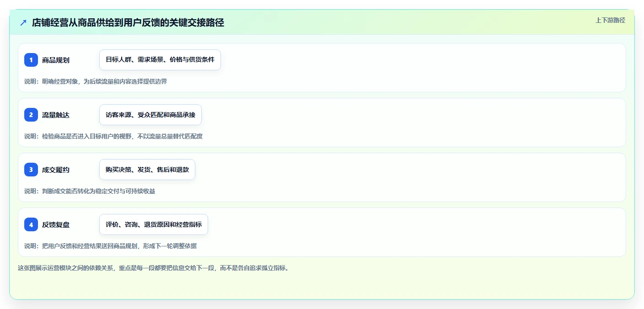Click the note 说明：明确经营对象，为后续流量和内容选择提供边界
This screenshot has height=309, width=644.
pyautogui.click(x=96, y=81)
